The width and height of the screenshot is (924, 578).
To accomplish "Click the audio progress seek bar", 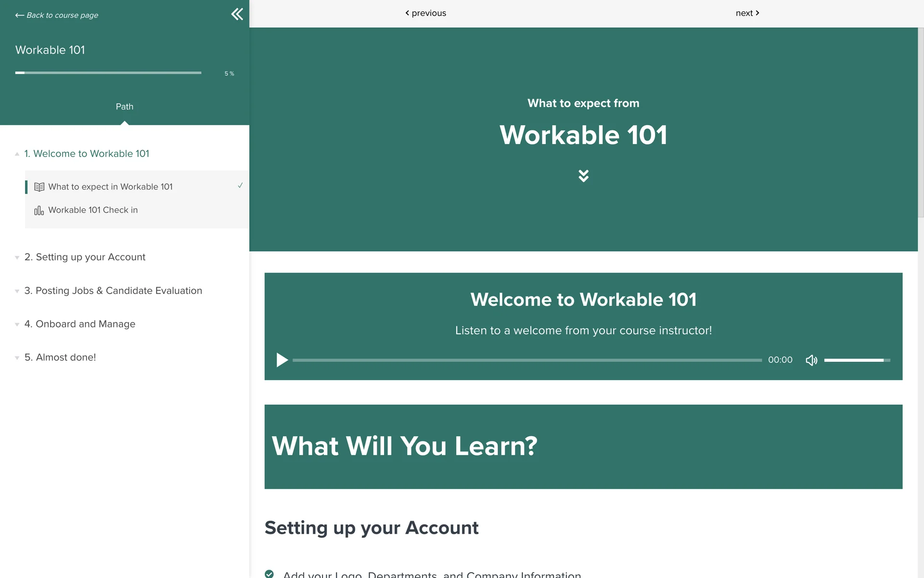I will [x=527, y=360].
